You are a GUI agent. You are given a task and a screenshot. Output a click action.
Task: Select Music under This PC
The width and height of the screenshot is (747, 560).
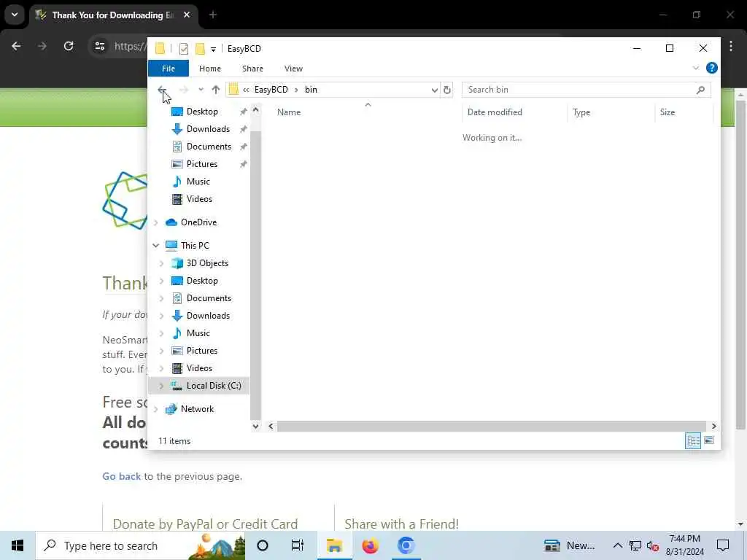click(x=198, y=333)
